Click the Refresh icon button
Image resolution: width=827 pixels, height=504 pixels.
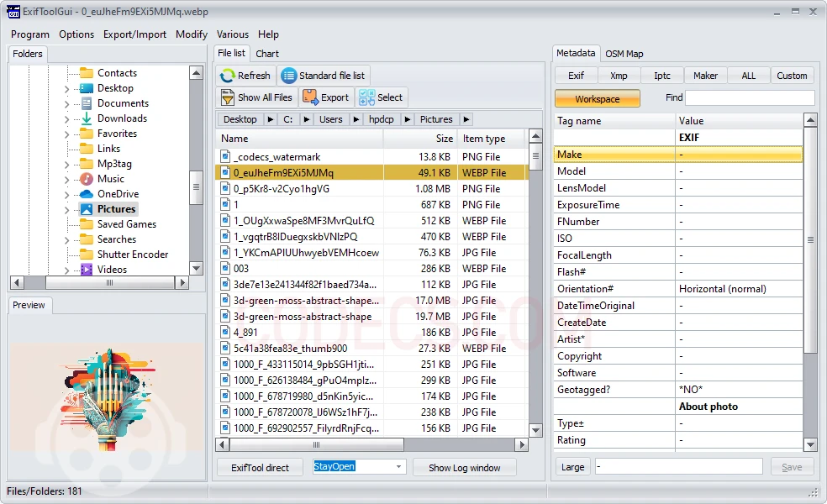click(x=228, y=76)
